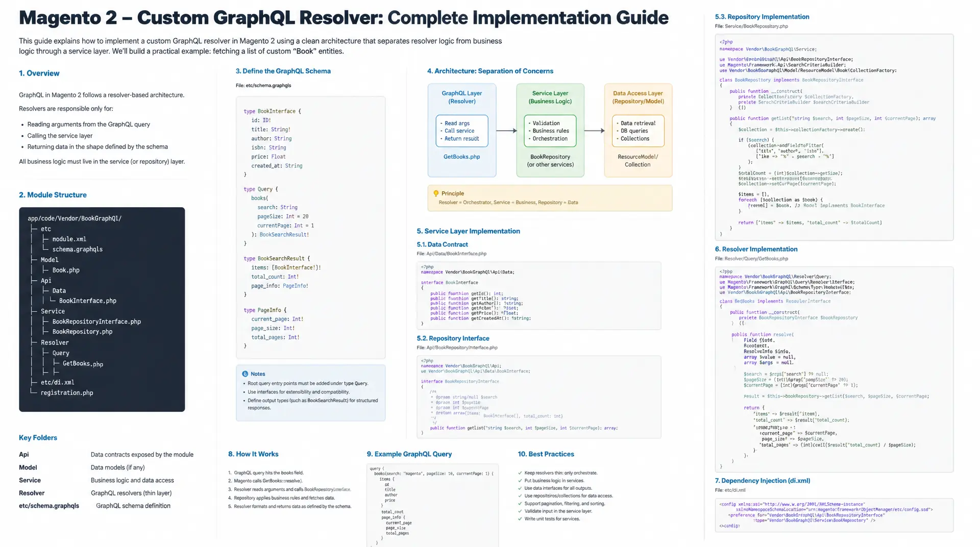The height and width of the screenshot is (547, 980).
Task: Click the Data Access Layer (Repository/Model) title
Action: point(638,97)
